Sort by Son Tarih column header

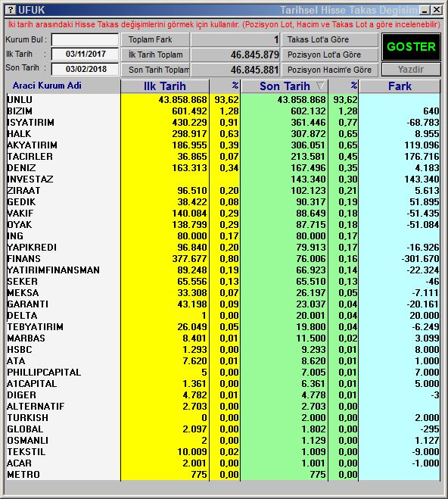coord(285,86)
